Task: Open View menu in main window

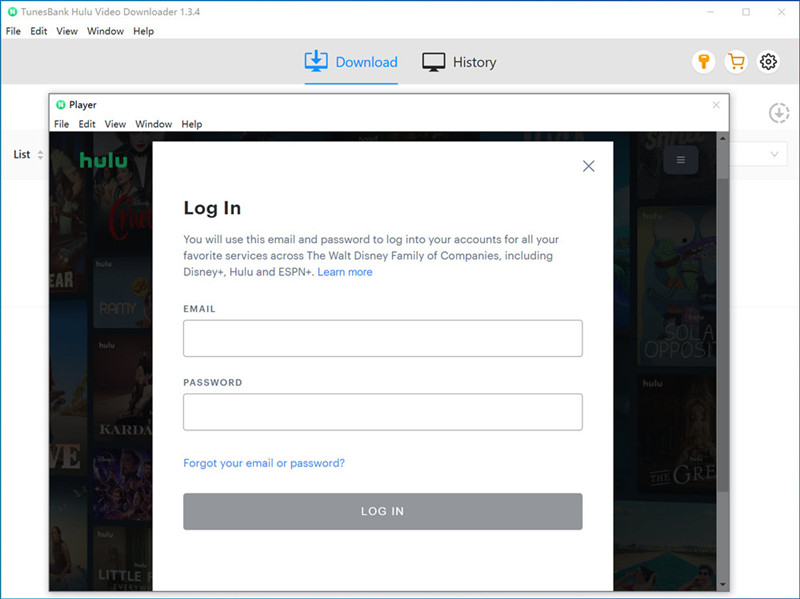Action: (x=67, y=31)
